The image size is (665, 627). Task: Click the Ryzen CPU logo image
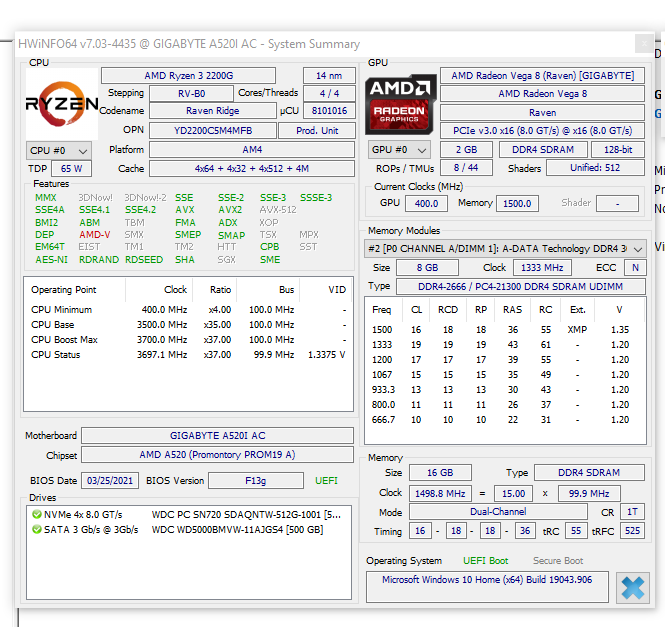(62, 104)
